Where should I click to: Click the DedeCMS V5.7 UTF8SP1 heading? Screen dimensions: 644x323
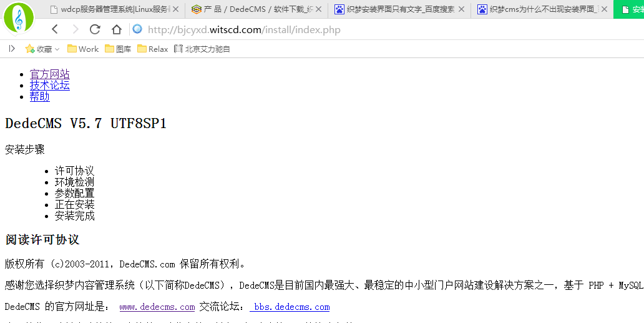(x=86, y=123)
